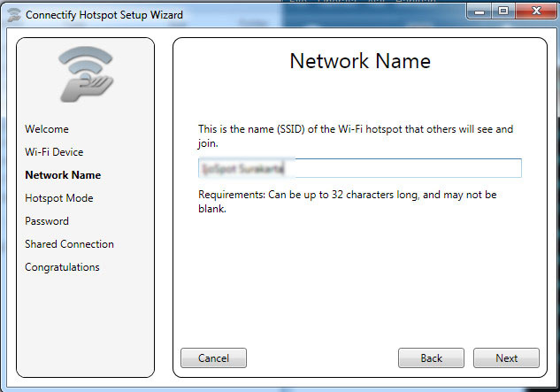Cancel the hotspot setup wizard
This screenshot has width=560, height=392.
click(x=213, y=358)
